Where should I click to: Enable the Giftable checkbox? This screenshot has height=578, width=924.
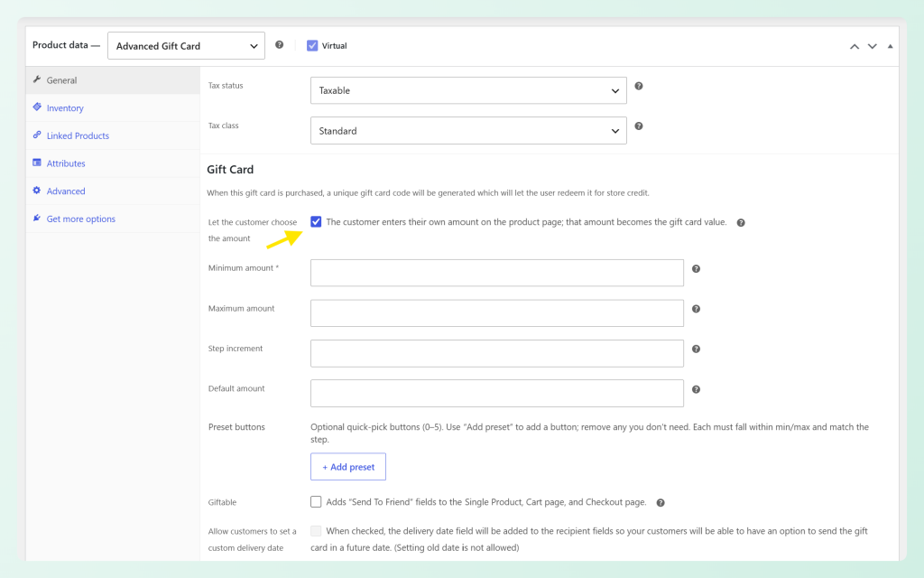click(x=316, y=502)
